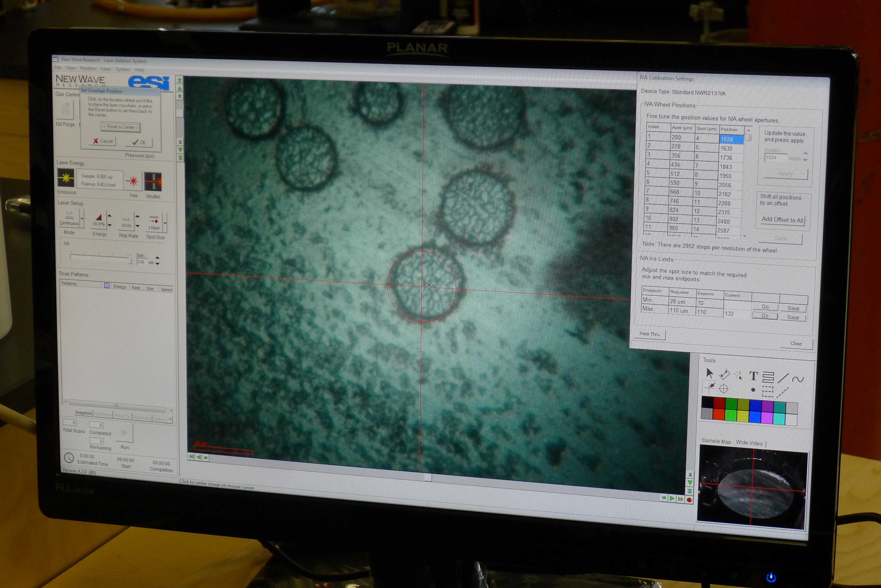Screen dimensions: 881x588
Task: Decrease Rep Rate with down arrow
Action: (137, 226)
